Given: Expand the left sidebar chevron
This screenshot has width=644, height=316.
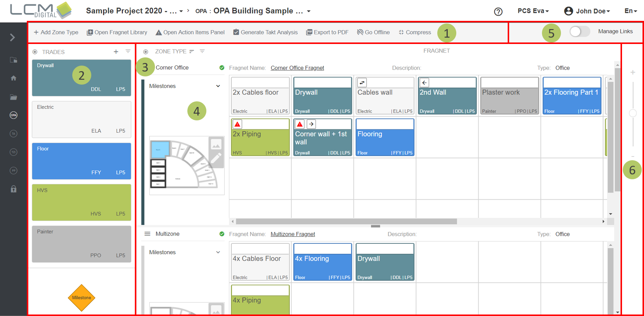Looking at the screenshot, I should (12, 38).
